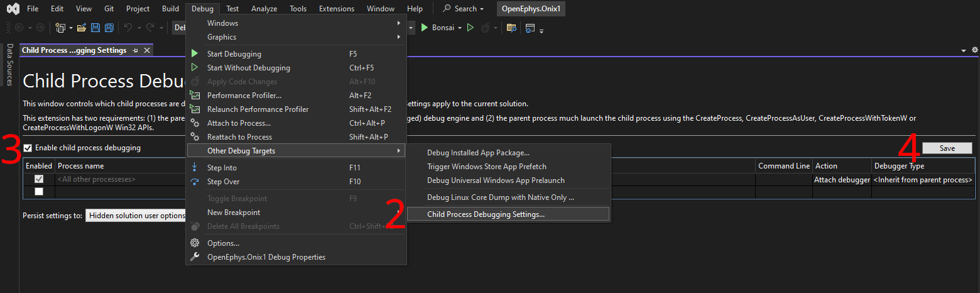
Task: Toggle Enabled checkbox for All other processes row
Action: [39, 179]
